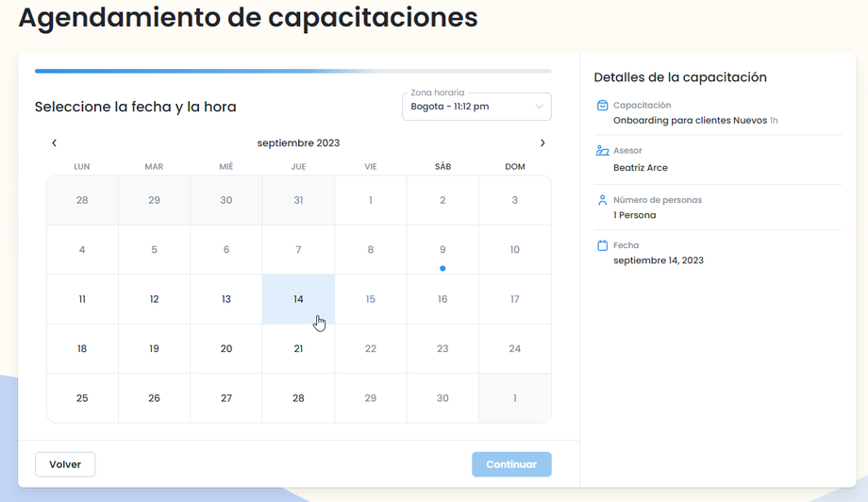Click the JUE weekday header

[x=298, y=167]
